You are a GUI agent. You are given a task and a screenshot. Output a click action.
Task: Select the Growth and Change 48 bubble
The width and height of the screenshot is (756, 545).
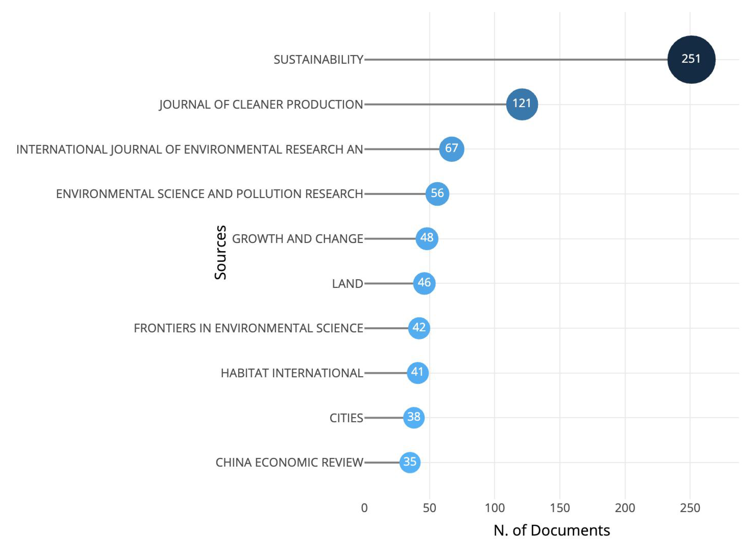tap(427, 238)
